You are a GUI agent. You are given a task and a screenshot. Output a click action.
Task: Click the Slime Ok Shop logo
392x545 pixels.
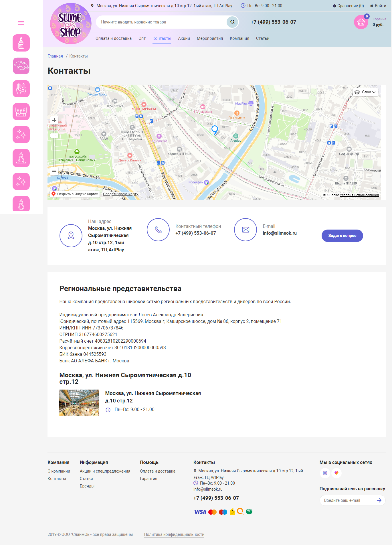(71, 23)
